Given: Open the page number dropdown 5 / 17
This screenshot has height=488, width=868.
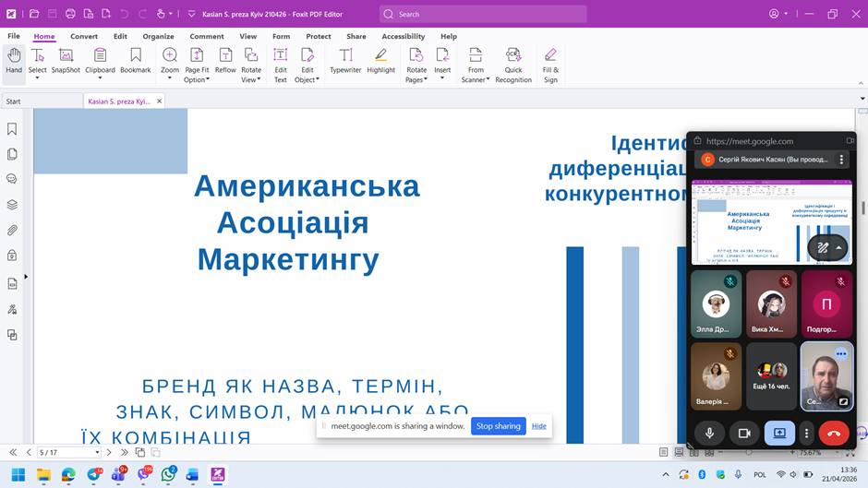Looking at the screenshot, I should pos(97,453).
